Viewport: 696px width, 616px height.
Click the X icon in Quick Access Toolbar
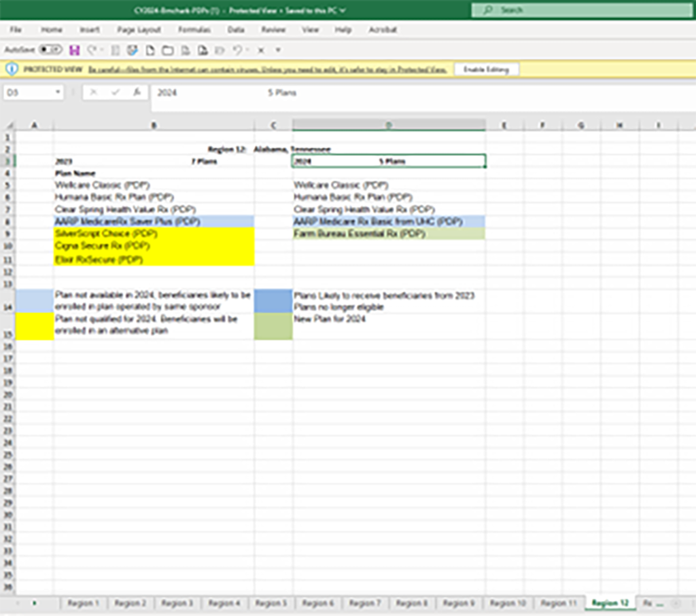click(x=261, y=50)
